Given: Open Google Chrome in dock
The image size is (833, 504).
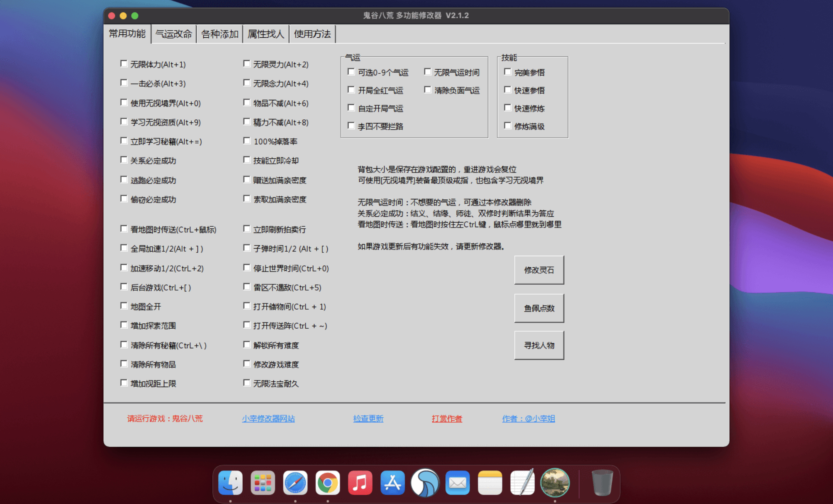Looking at the screenshot, I should (327, 483).
